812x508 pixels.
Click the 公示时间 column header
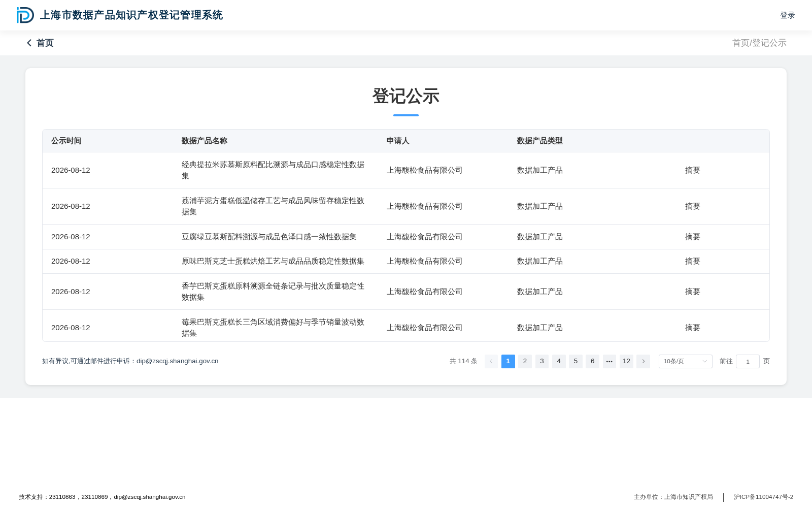(66, 141)
